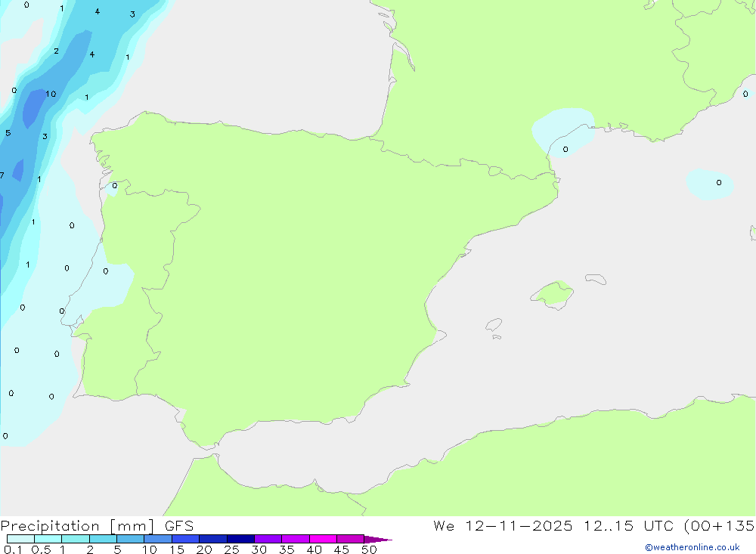Click the '12..15 UTC' time range text
This screenshot has width=756, height=554.
point(627,525)
